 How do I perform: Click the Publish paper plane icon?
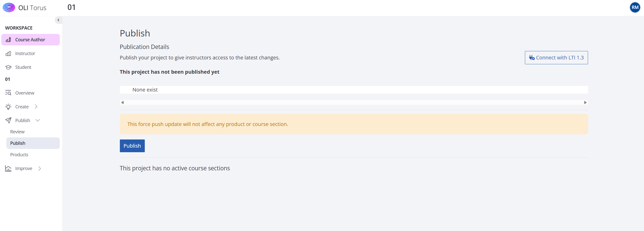[8, 120]
